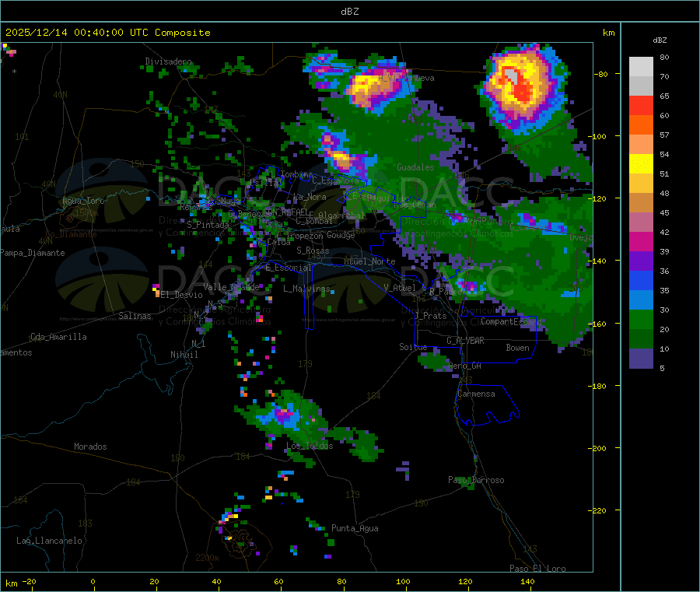The image size is (700, 592).
Task: Select the 80 dBZ light gray swatch
Action: pos(641,67)
